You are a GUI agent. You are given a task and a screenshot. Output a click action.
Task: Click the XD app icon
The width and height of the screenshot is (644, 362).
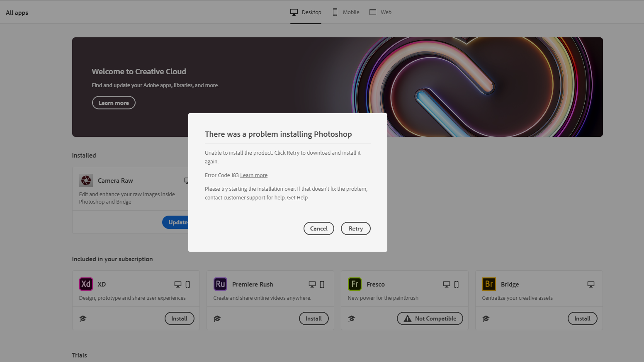pos(86,284)
